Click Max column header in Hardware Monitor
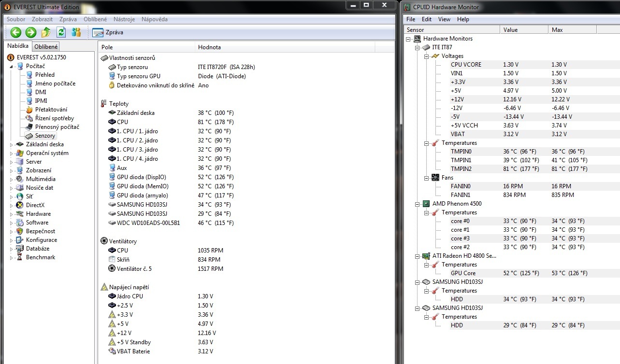The width and height of the screenshot is (620, 364). click(x=573, y=30)
